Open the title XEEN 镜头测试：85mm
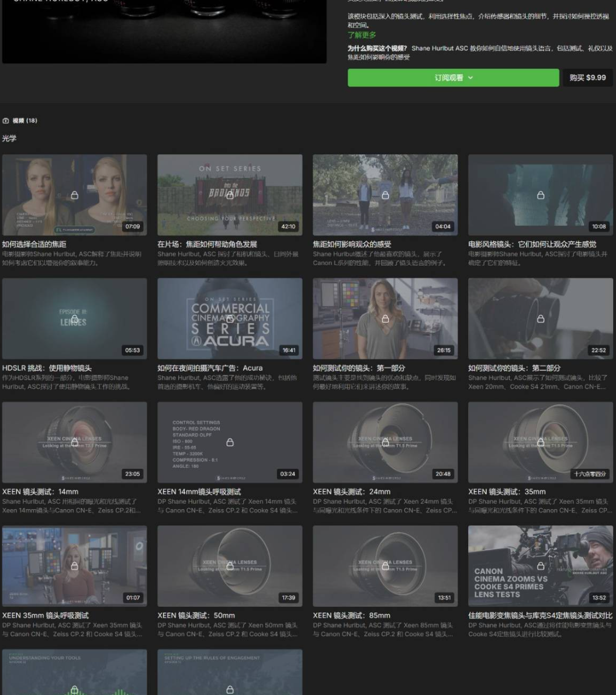This screenshot has height=695, width=616. pos(352,616)
